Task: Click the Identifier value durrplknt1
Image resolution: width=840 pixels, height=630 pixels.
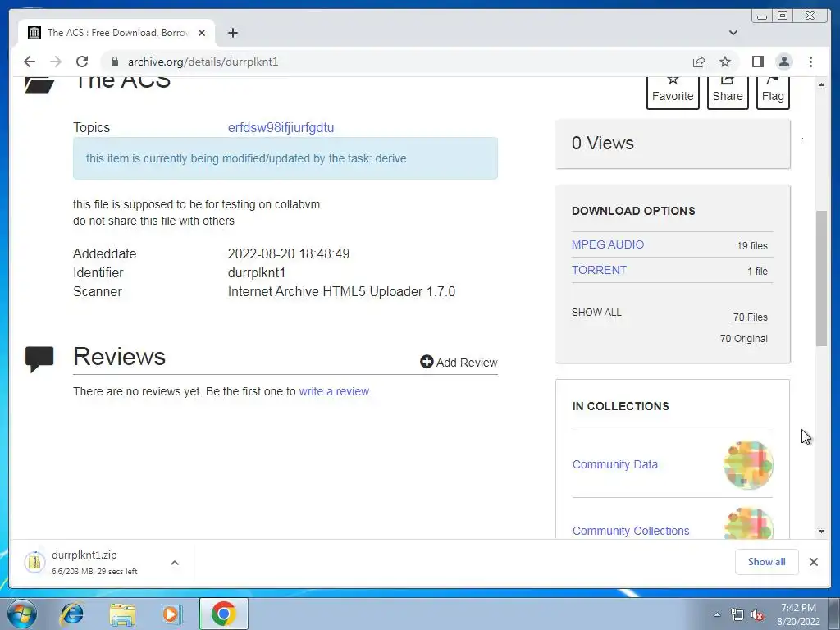Action: pos(257,272)
